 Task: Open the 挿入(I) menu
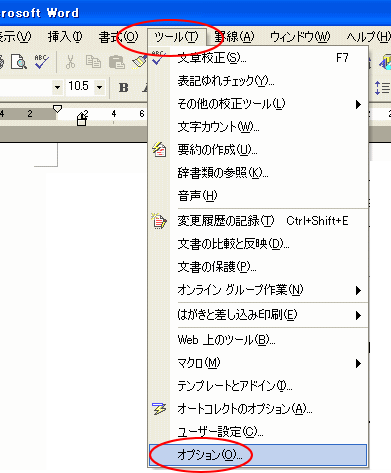65,37
